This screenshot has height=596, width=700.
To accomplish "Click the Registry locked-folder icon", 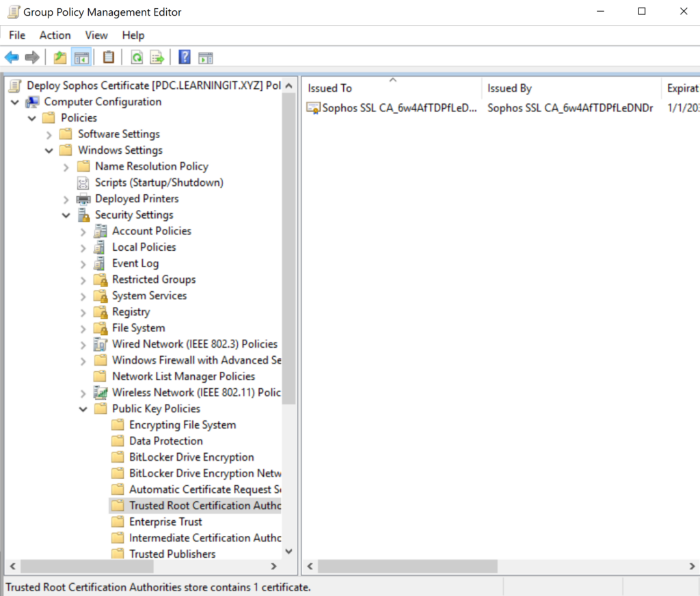I will point(101,312).
